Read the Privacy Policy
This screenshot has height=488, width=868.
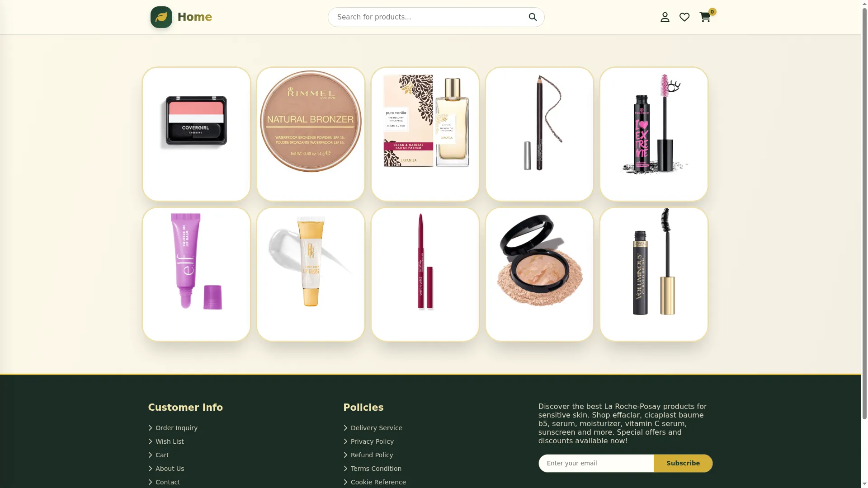tap(372, 441)
